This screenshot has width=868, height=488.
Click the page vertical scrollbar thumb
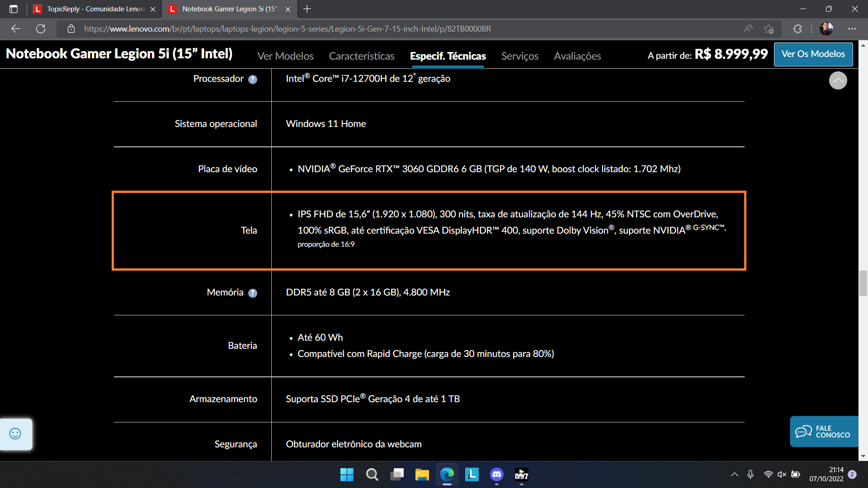pos(863,283)
